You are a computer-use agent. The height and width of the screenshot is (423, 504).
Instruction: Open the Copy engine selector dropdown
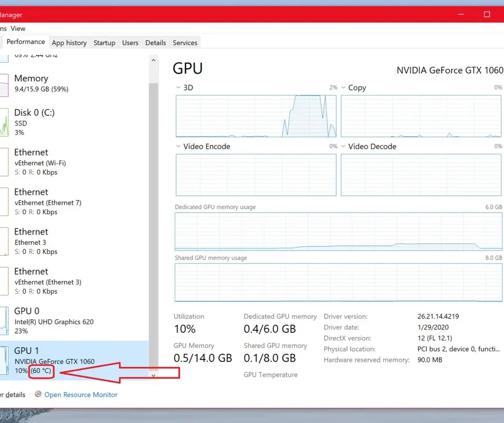click(x=343, y=87)
